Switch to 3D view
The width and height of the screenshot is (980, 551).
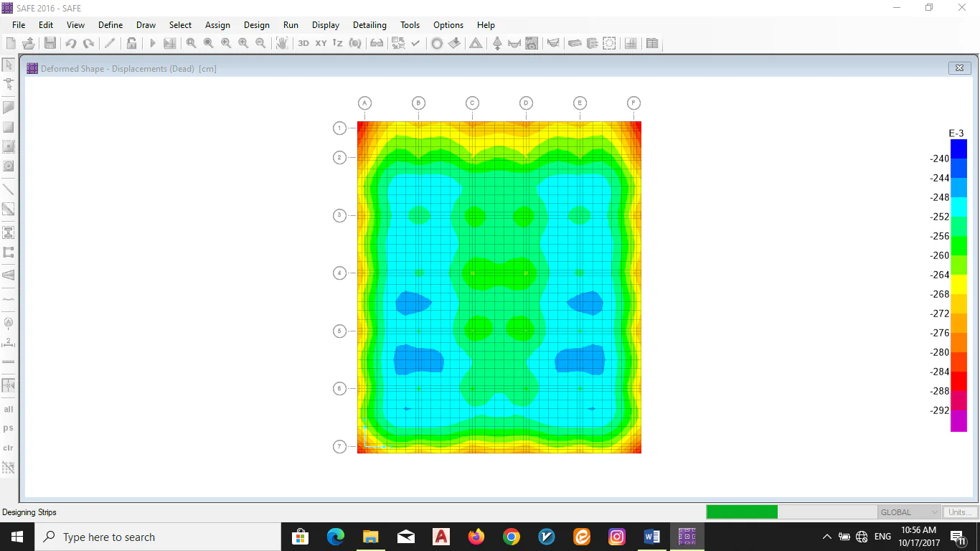coord(303,43)
